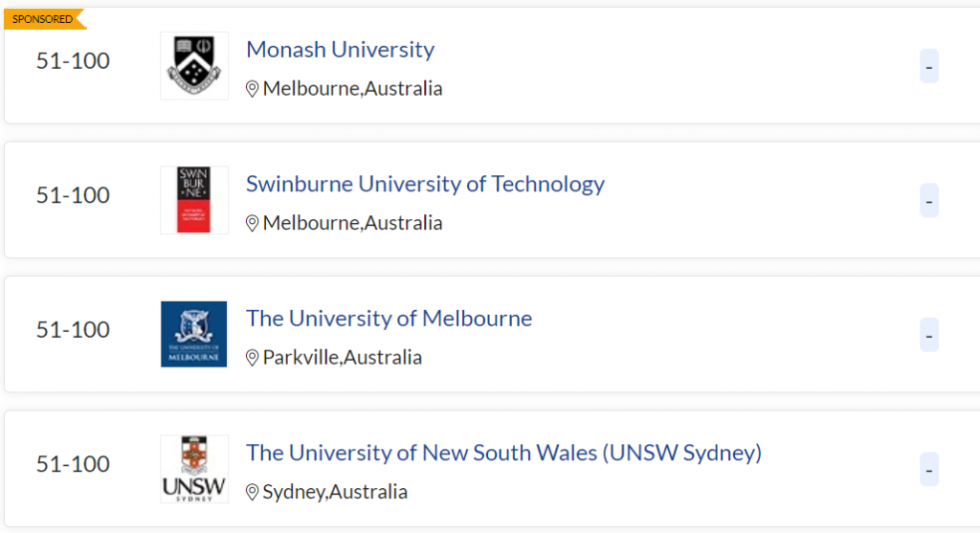
Task: Open Swinburne University of Technology page
Action: (x=425, y=184)
